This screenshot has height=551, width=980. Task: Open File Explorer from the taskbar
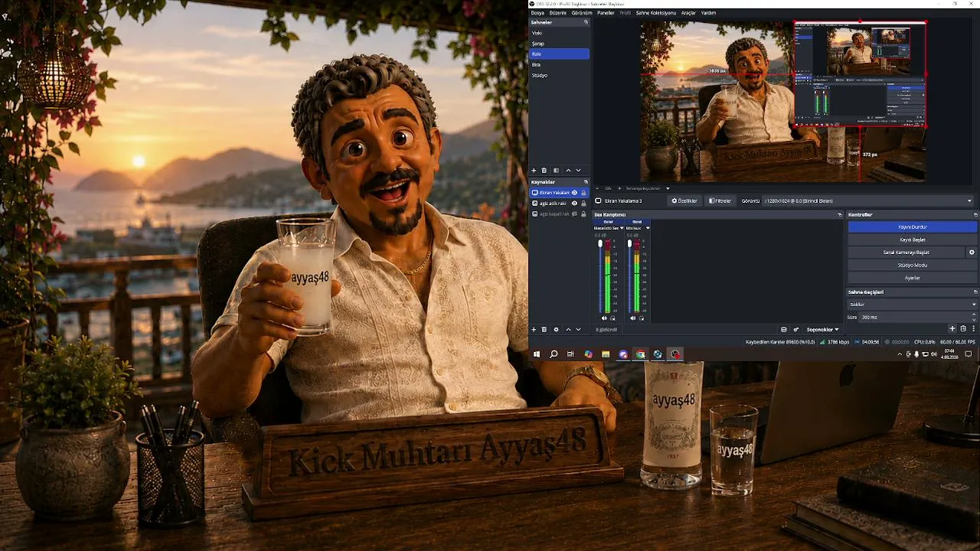[605, 354]
